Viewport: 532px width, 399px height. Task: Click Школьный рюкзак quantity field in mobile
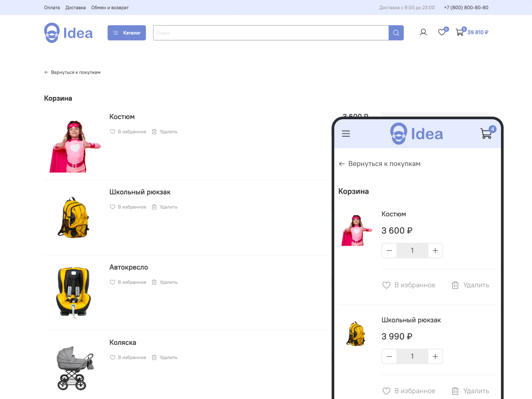coord(412,356)
